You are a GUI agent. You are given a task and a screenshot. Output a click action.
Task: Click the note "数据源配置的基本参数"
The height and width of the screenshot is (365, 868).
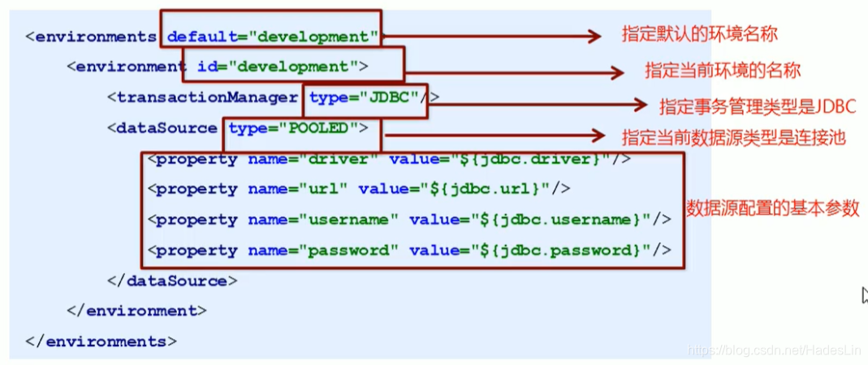(773, 208)
